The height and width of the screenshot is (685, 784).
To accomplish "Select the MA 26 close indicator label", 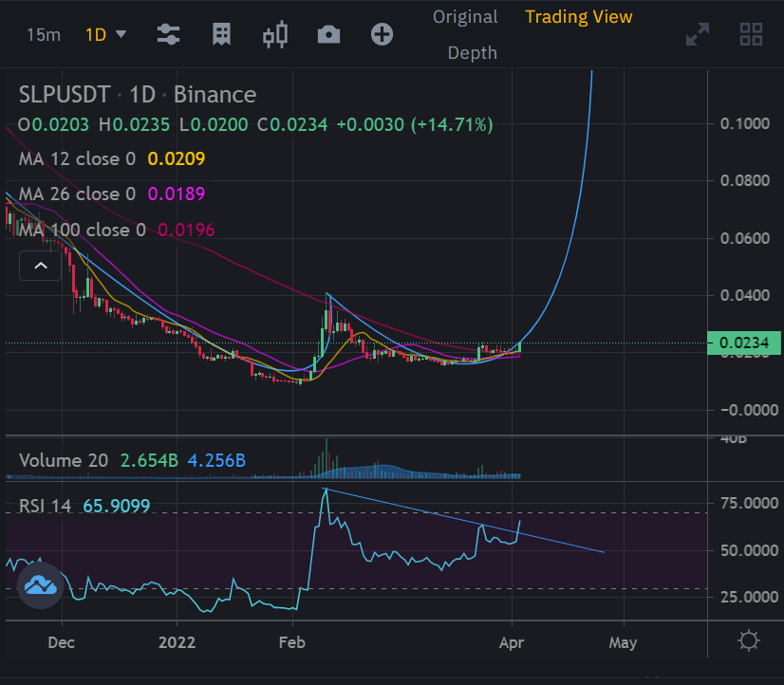I will (77, 194).
